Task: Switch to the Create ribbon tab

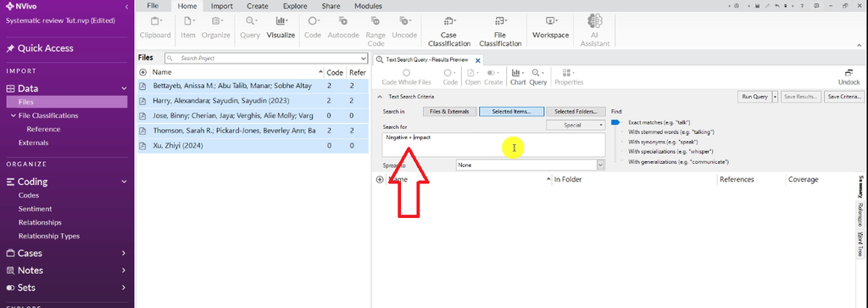Action: point(258,6)
